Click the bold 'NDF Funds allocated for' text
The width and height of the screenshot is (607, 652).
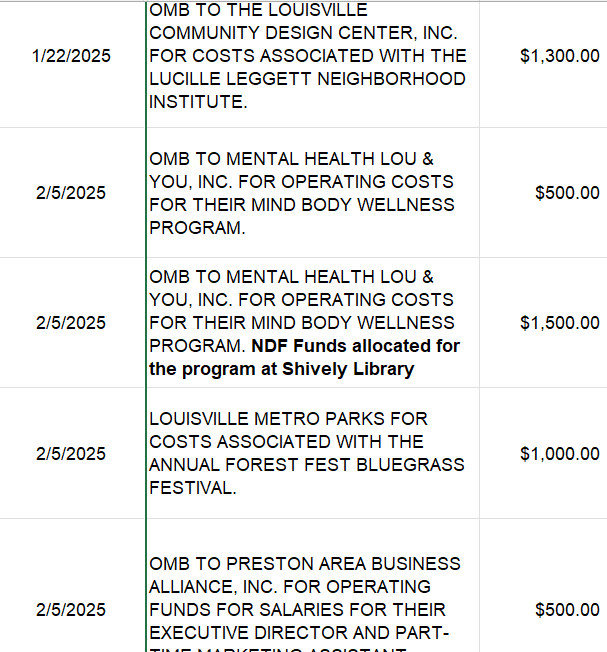click(355, 346)
